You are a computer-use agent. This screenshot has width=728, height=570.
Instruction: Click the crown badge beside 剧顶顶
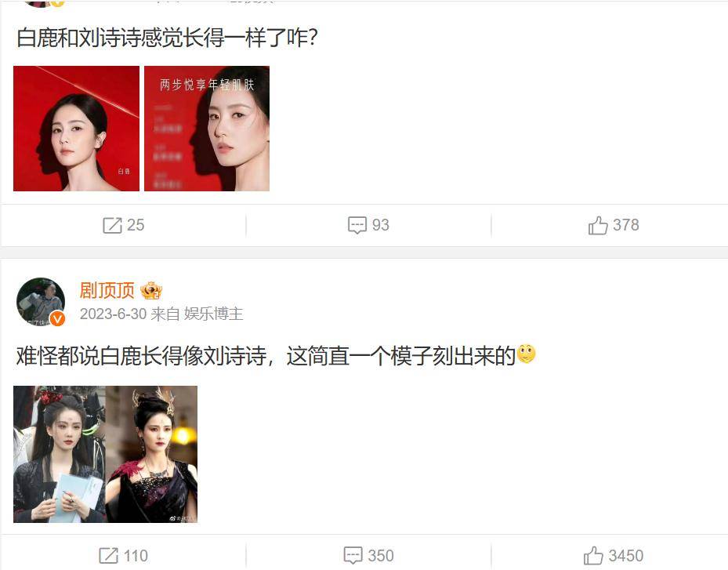151,290
